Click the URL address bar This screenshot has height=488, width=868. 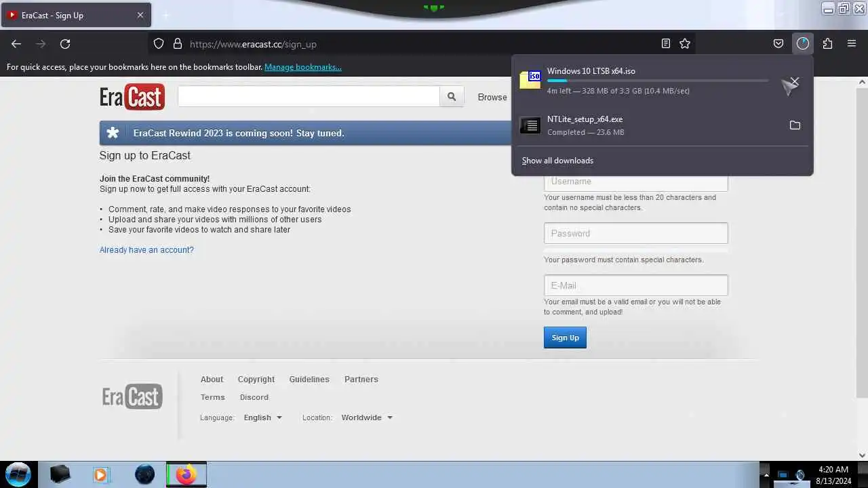tap(420, 44)
